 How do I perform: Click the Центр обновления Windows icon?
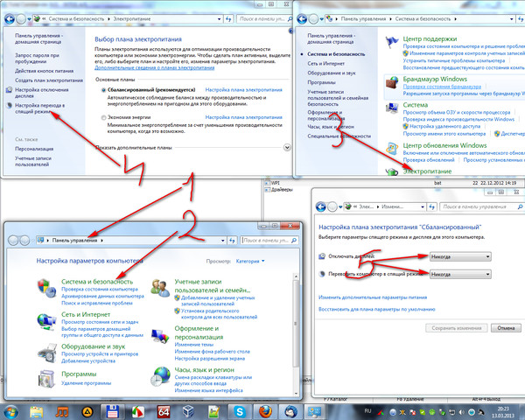[392, 149]
